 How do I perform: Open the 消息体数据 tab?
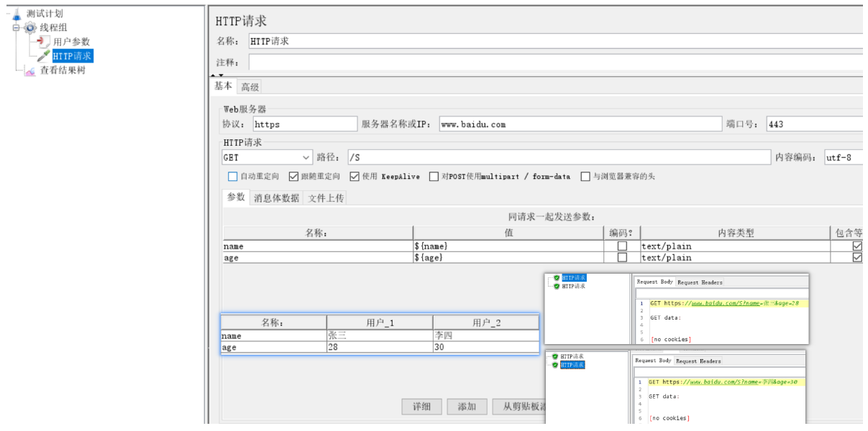[276, 198]
